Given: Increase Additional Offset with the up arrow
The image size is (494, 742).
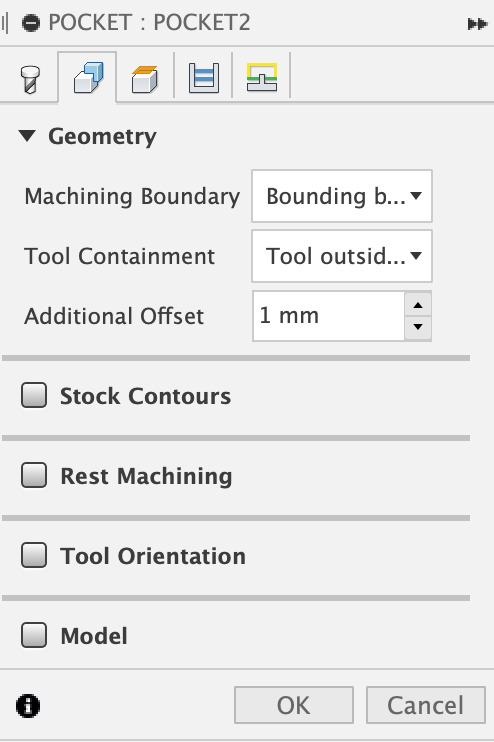Looking at the screenshot, I should coord(418,304).
